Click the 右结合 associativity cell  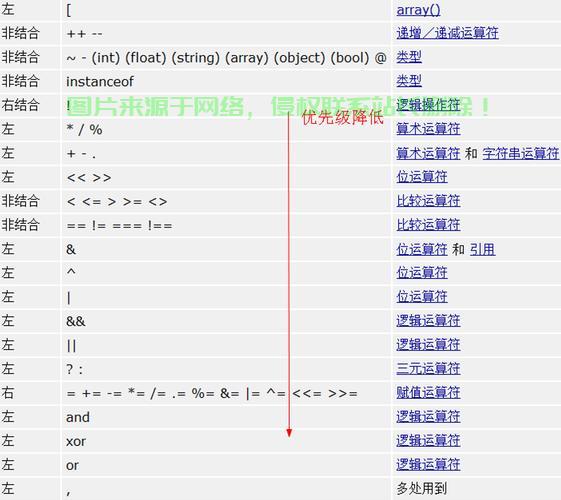click(x=30, y=106)
